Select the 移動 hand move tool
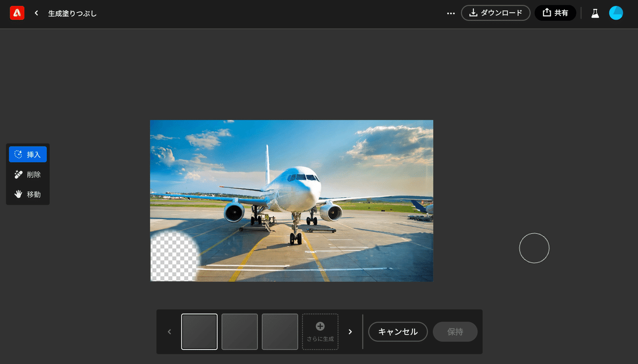This screenshot has height=364, width=638. (x=28, y=194)
